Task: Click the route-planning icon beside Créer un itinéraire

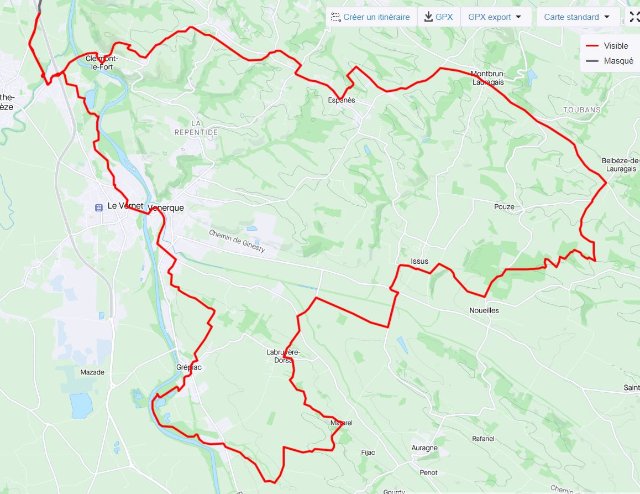Action: (336, 17)
